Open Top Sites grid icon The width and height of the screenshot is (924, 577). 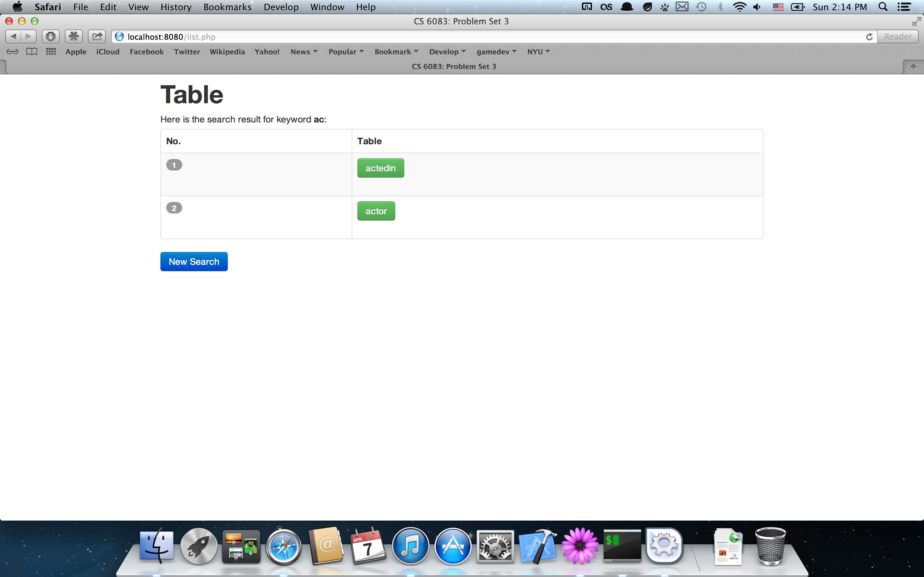coord(51,52)
